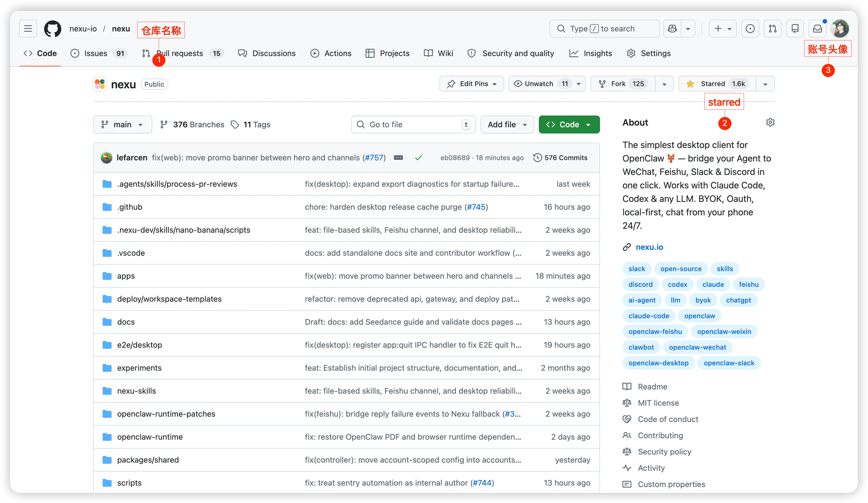Screen dimensions: 868x503
Task: Click lefarcen's commit author avatar
Action: click(x=106, y=158)
